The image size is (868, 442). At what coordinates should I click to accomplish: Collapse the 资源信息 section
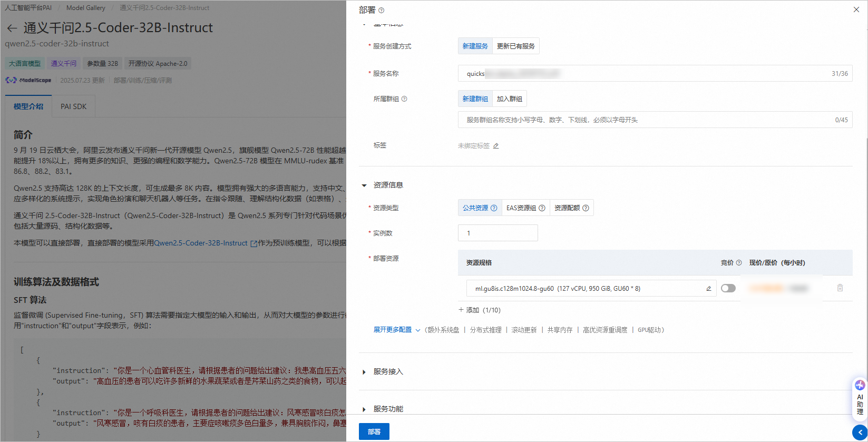point(364,185)
